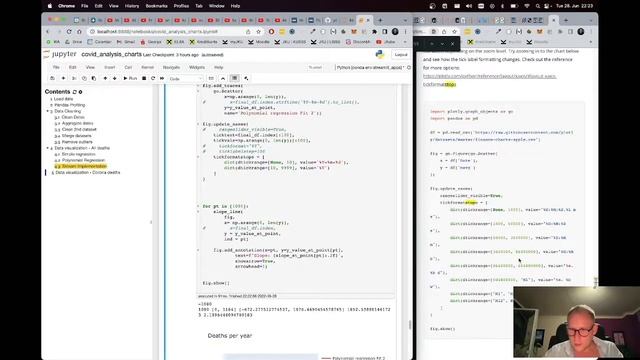Select Polynomial Regression contents entry
Viewport: 640px width, 360px height.
click(x=83, y=160)
